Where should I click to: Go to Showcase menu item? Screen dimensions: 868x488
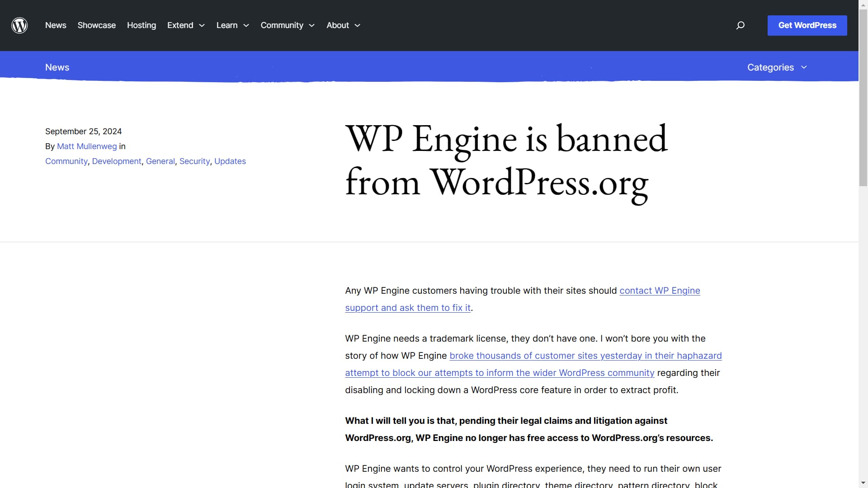pos(97,25)
